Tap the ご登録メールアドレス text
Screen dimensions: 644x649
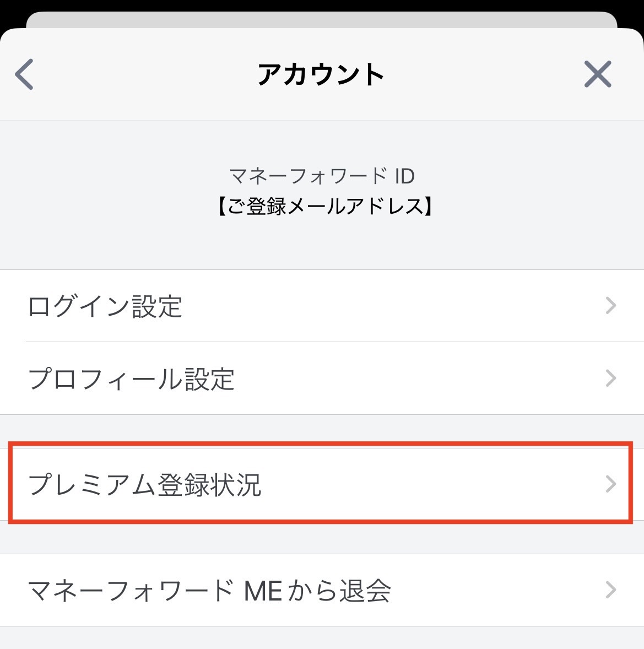tap(325, 206)
